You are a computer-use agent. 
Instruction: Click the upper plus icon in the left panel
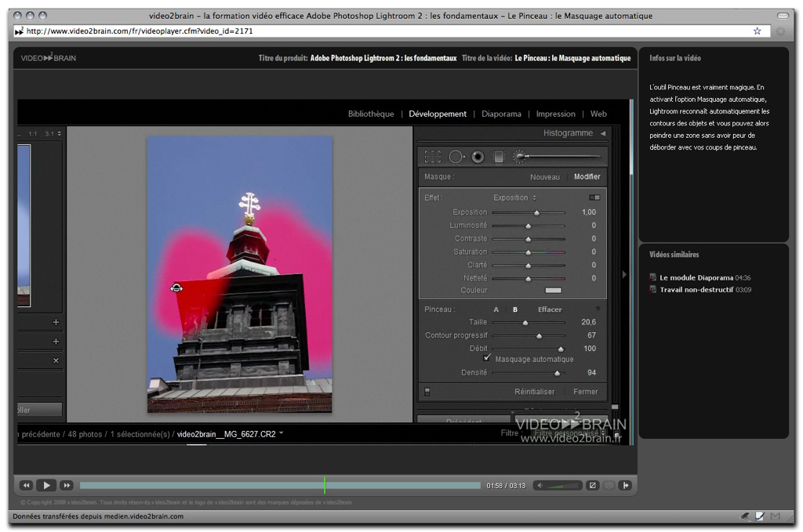pos(56,322)
